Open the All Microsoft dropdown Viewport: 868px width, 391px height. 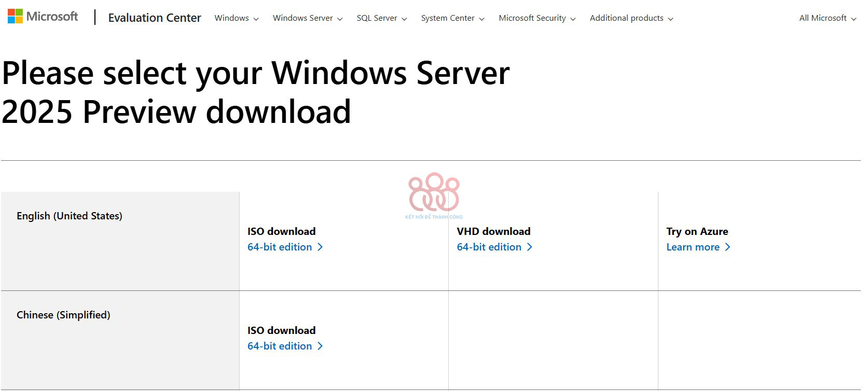(x=828, y=18)
